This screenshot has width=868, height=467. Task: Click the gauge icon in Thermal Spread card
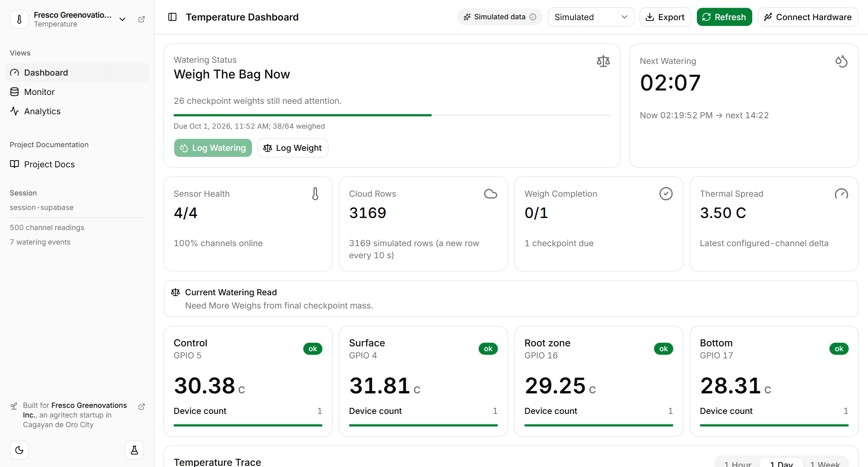pos(841,194)
